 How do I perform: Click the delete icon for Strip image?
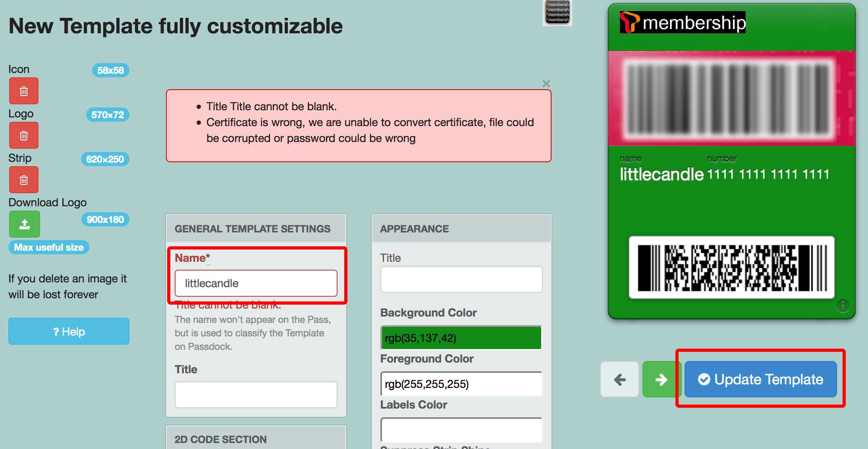(23, 178)
